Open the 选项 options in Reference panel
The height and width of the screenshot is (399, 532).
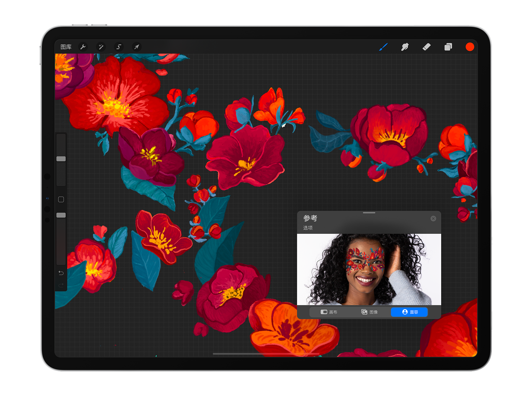pyautogui.click(x=308, y=228)
